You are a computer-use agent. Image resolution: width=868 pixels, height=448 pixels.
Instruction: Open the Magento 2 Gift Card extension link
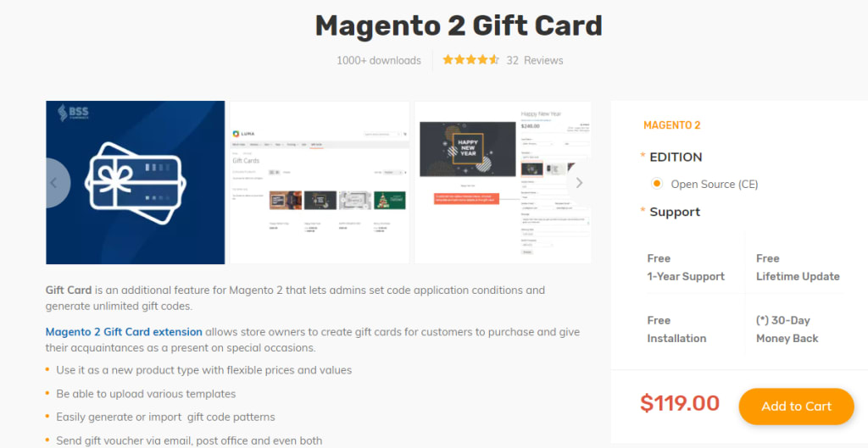pyautogui.click(x=124, y=332)
